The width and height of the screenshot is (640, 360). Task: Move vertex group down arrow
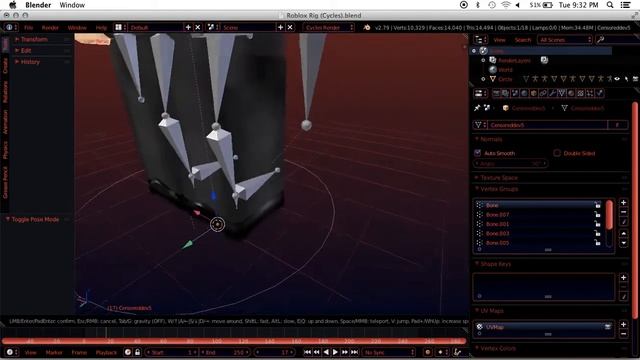623,243
